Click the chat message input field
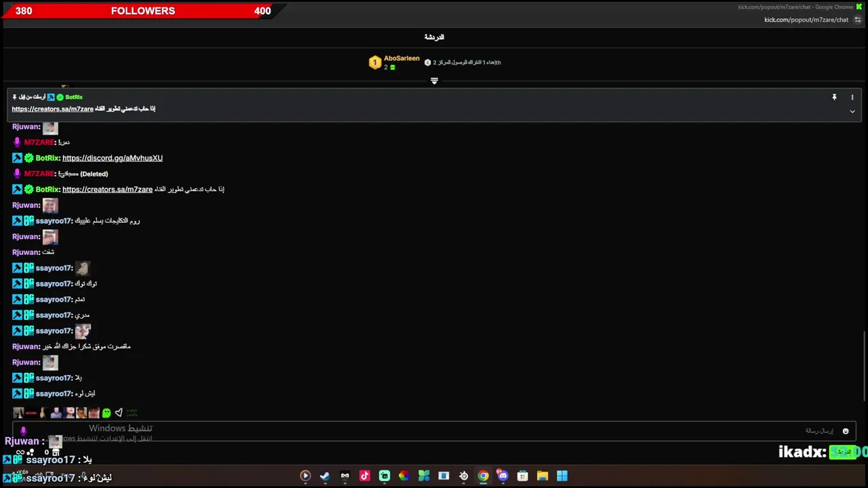 pos(434,431)
